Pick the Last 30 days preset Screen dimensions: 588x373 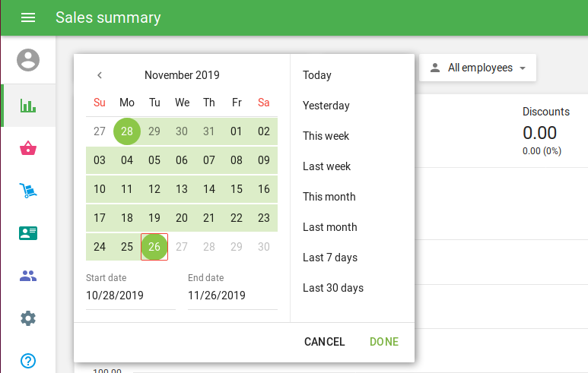(x=333, y=288)
